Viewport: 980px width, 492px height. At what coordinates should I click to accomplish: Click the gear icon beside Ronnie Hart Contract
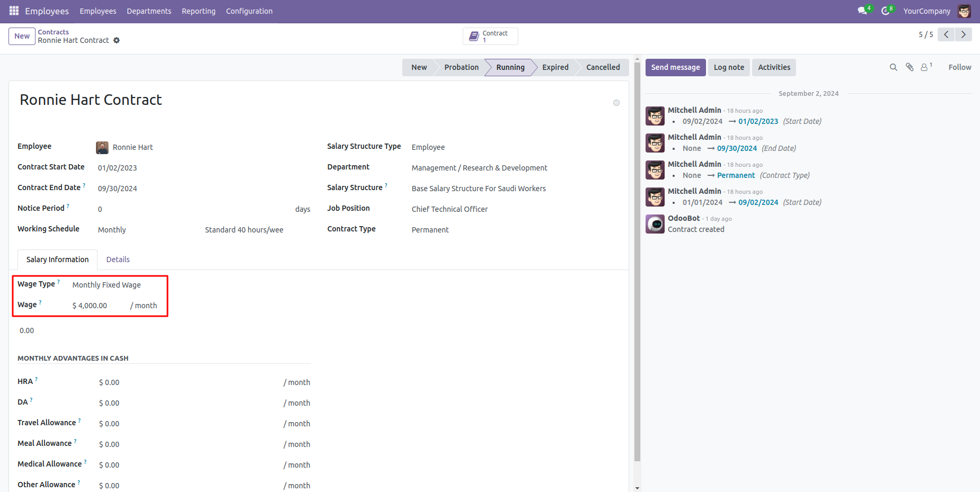click(117, 40)
